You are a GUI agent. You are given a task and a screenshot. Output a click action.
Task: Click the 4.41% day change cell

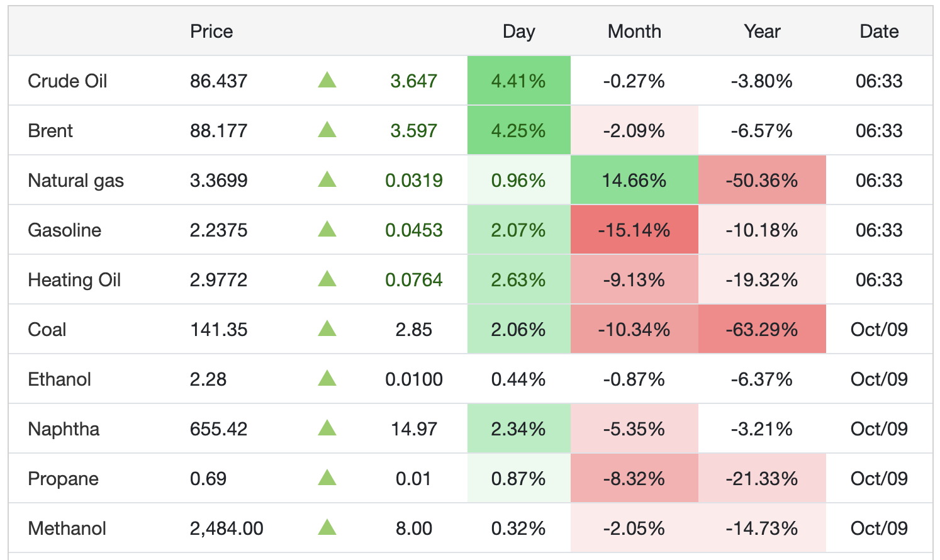[x=519, y=81]
